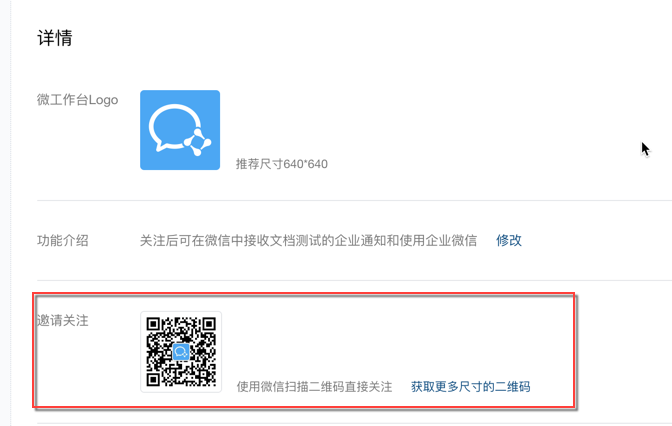Screen dimensions: 672x426
Task: Click the QR code's top-left corner square
Action: coord(153,324)
